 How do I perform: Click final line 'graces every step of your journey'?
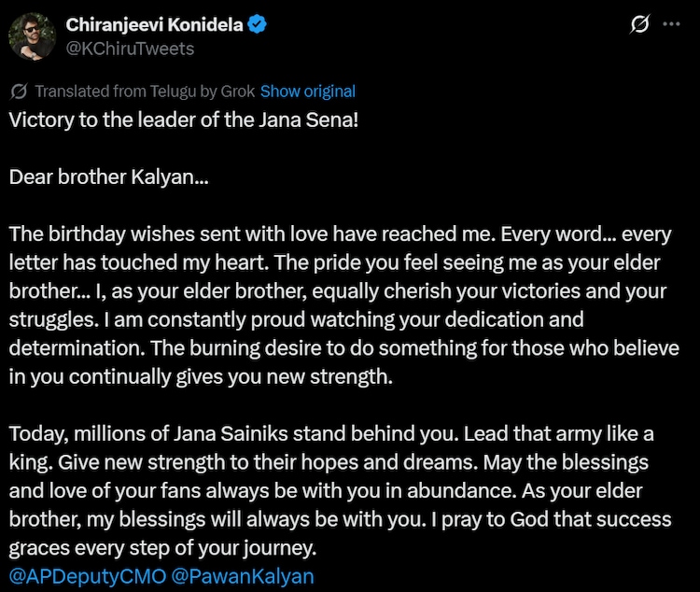[163, 548]
